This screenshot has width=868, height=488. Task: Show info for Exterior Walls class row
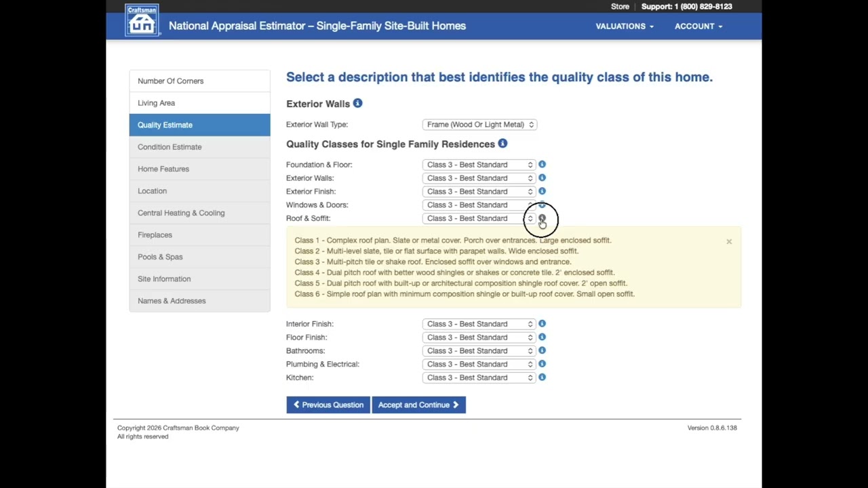pyautogui.click(x=542, y=178)
